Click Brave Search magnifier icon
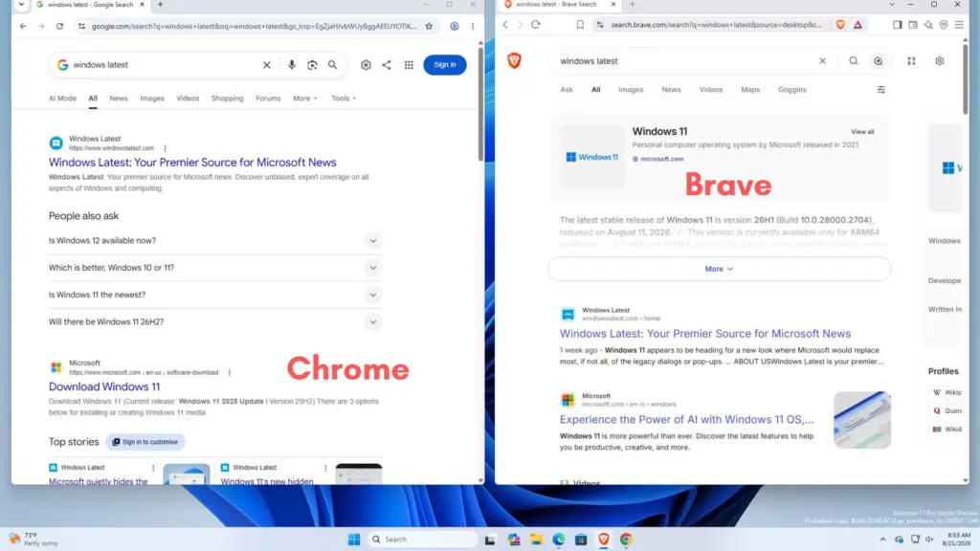Viewport: 980px width, 551px height. [853, 61]
